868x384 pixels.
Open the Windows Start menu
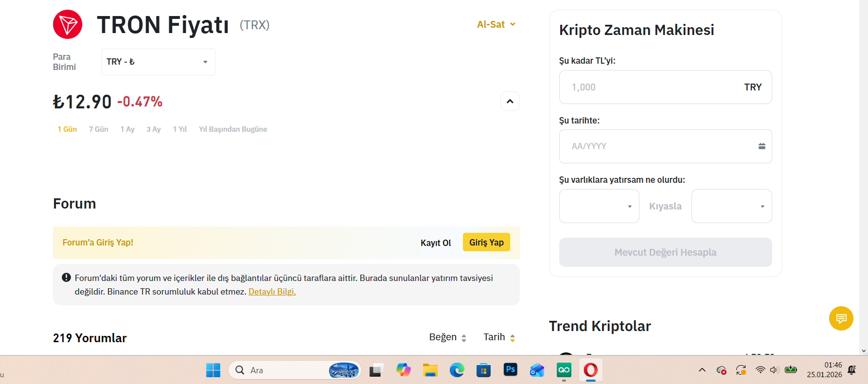click(213, 370)
